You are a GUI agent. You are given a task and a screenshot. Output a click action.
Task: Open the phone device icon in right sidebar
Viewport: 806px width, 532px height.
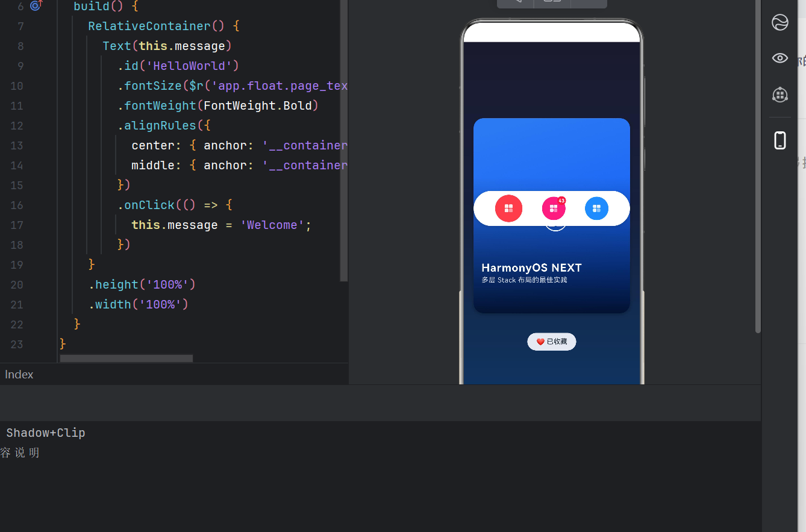click(780, 140)
